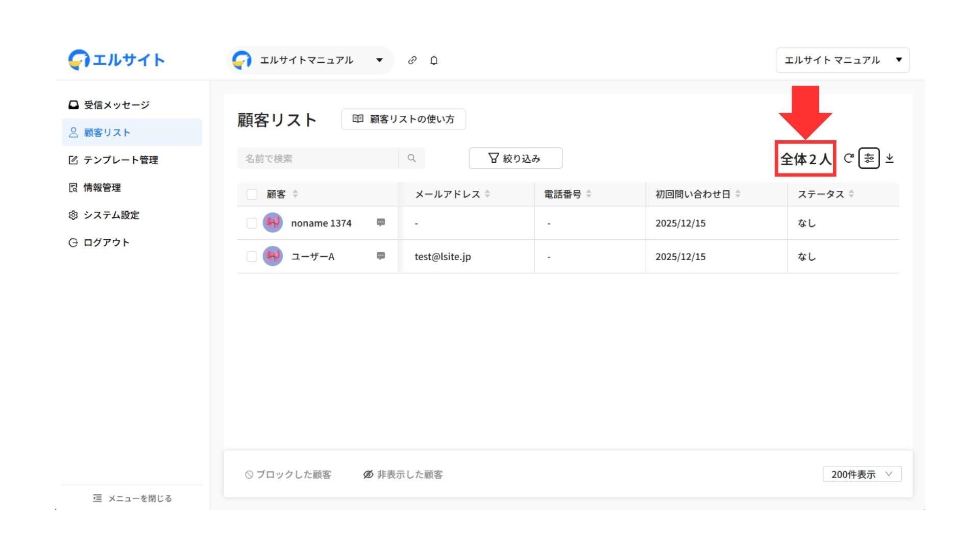
Task: Open the 200件表示 page size dropdown
Action: tap(862, 474)
